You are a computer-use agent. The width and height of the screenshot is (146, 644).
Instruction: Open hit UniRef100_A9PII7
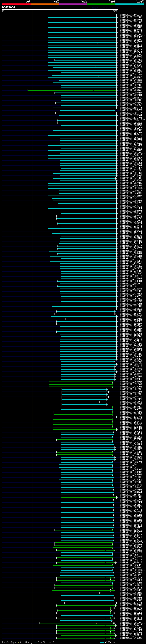tap(131, 32)
